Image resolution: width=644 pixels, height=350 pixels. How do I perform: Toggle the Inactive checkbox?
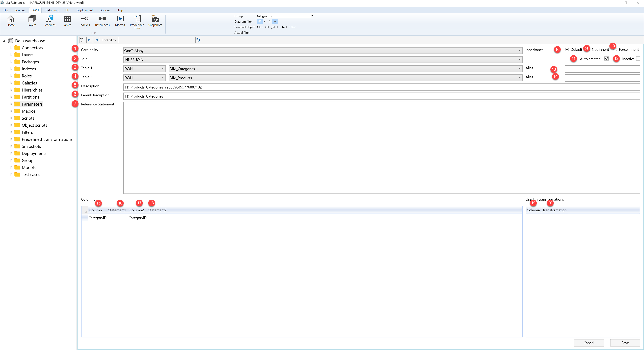coord(638,59)
